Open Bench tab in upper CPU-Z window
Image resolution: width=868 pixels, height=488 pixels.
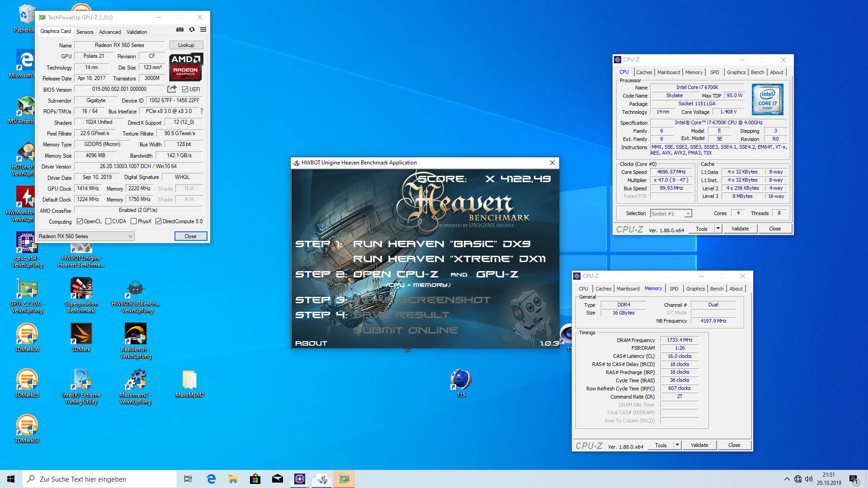pyautogui.click(x=757, y=72)
